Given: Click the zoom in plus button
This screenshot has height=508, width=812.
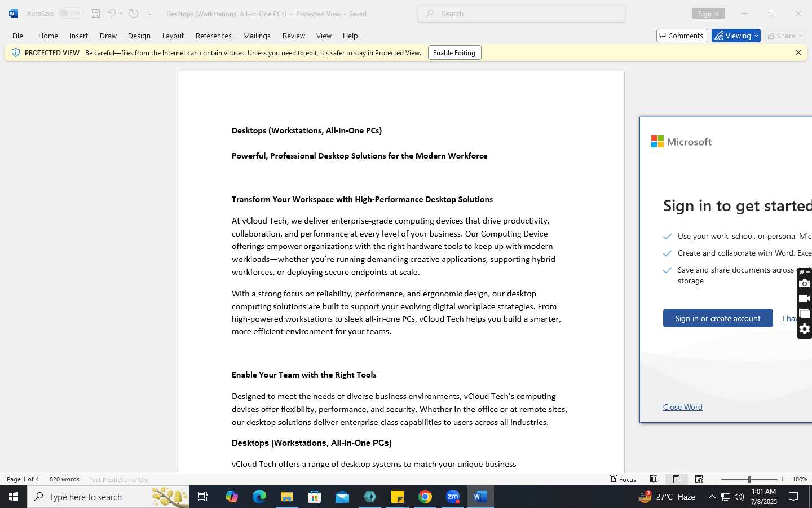Looking at the screenshot, I should [x=782, y=479].
